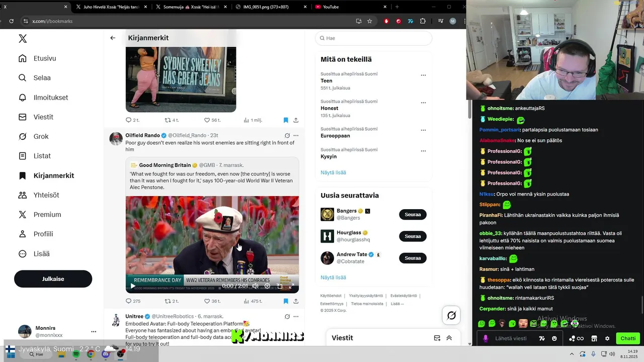Click the search field Hae on X
This screenshot has width=644, height=362.
[373, 38]
